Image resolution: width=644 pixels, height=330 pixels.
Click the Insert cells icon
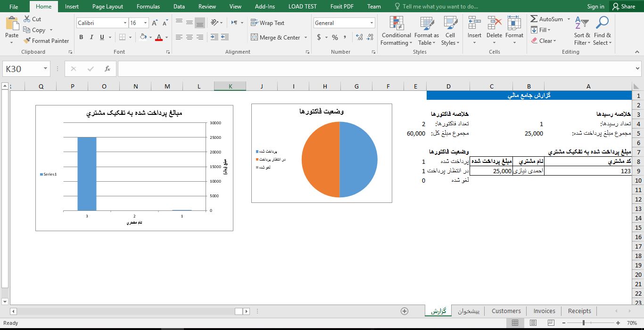[474, 24]
